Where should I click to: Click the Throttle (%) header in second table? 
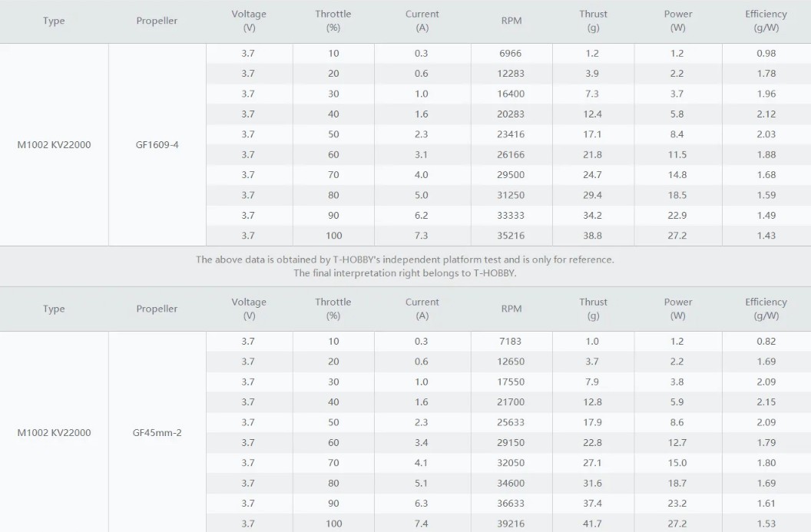(x=333, y=309)
